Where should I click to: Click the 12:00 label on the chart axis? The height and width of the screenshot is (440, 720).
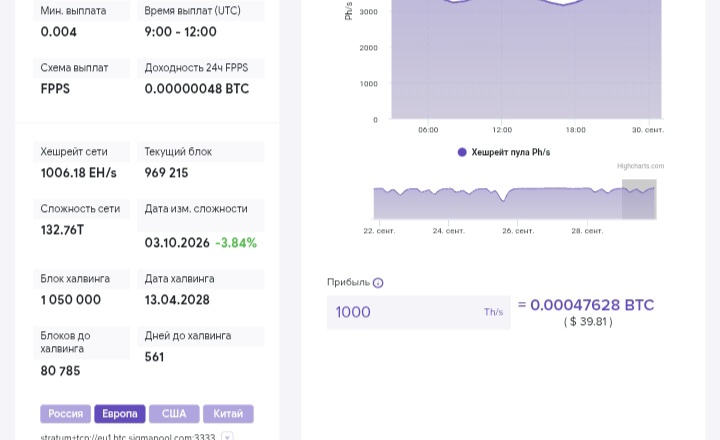pos(502,130)
